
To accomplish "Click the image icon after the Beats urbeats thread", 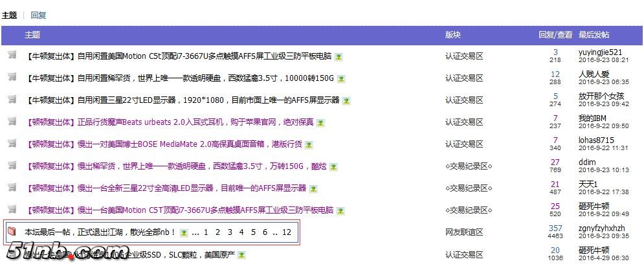I will [320, 122].
